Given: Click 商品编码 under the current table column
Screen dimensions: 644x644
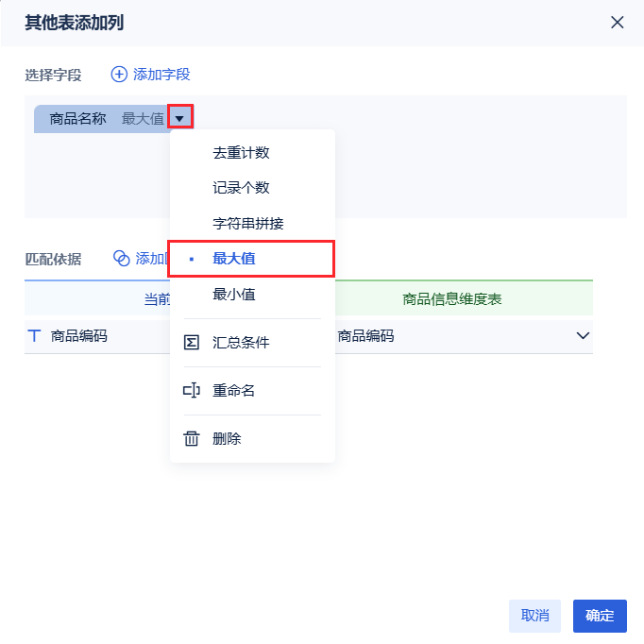Looking at the screenshot, I should click(x=79, y=335).
